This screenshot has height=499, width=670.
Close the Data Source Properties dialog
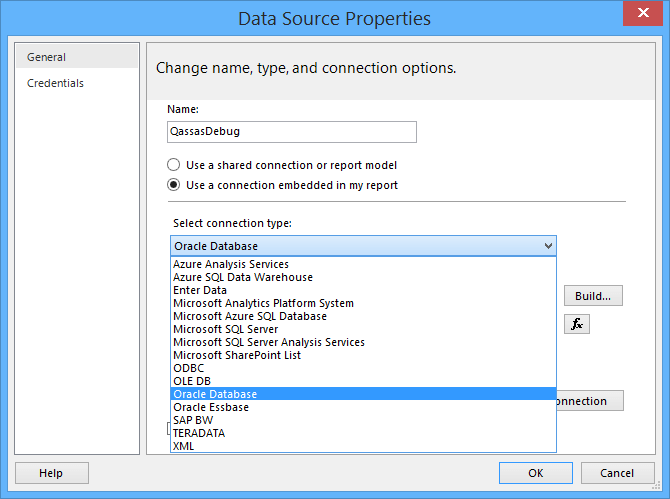click(x=643, y=13)
